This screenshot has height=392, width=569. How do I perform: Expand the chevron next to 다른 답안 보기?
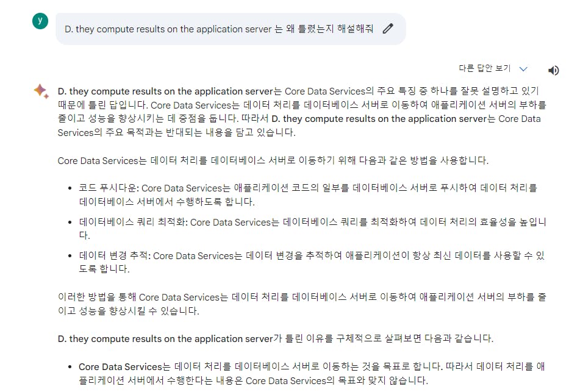coord(523,69)
